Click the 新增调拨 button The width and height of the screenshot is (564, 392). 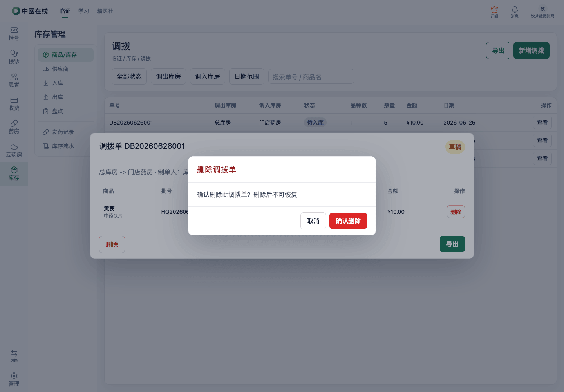[531, 51]
